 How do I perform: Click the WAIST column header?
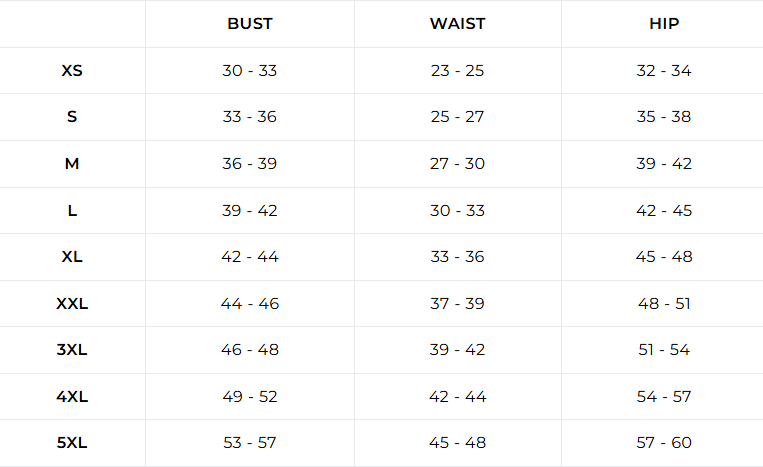[x=457, y=23]
